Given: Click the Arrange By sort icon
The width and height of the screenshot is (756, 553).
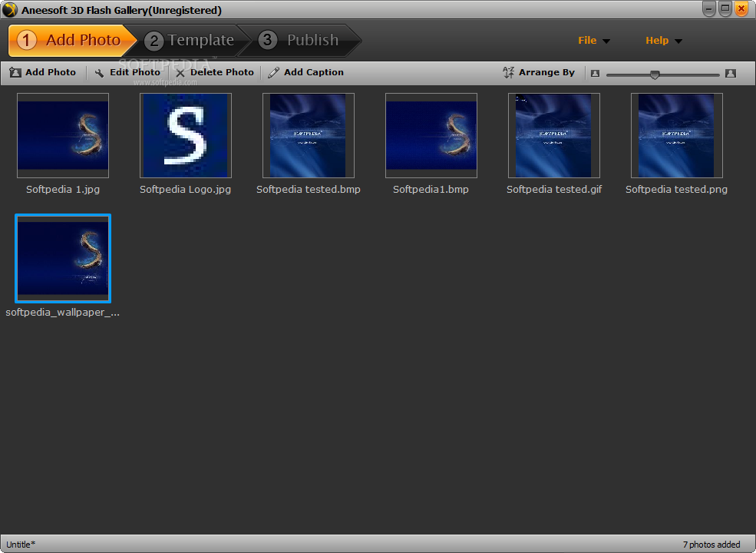Looking at the screenshot, I should point(508,72).
